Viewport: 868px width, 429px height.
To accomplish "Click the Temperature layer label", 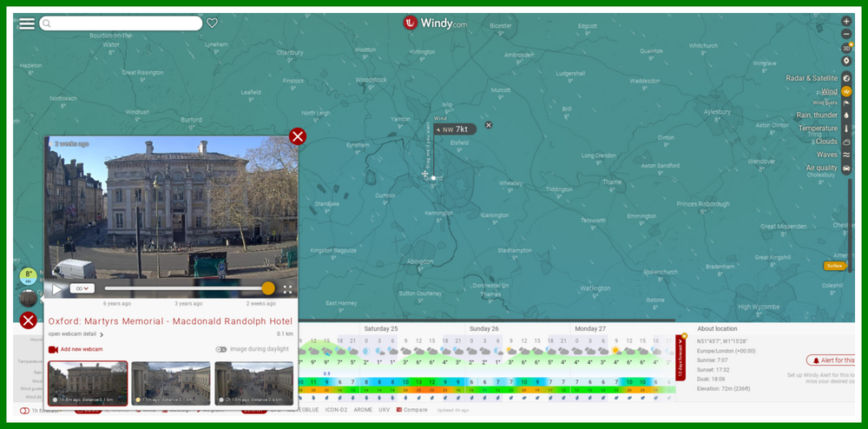I will pos(819,129).
